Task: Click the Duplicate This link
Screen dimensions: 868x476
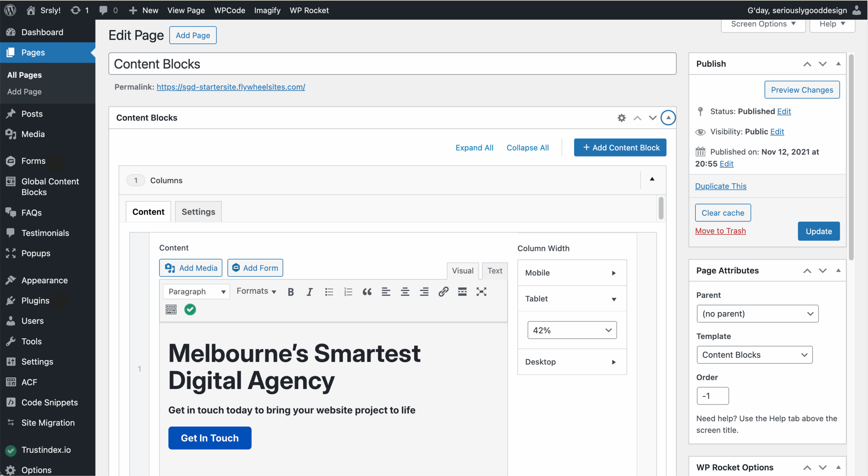Action: [721, 186]
